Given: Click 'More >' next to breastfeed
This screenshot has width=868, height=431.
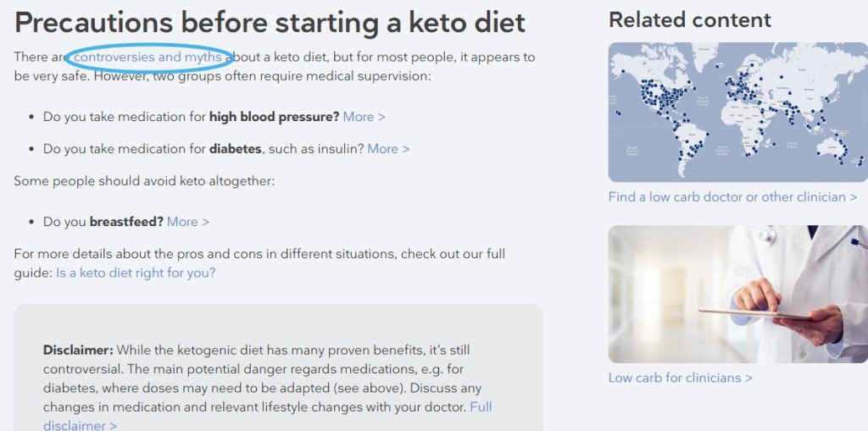Looking at the screenshot, I should (187, 222).
